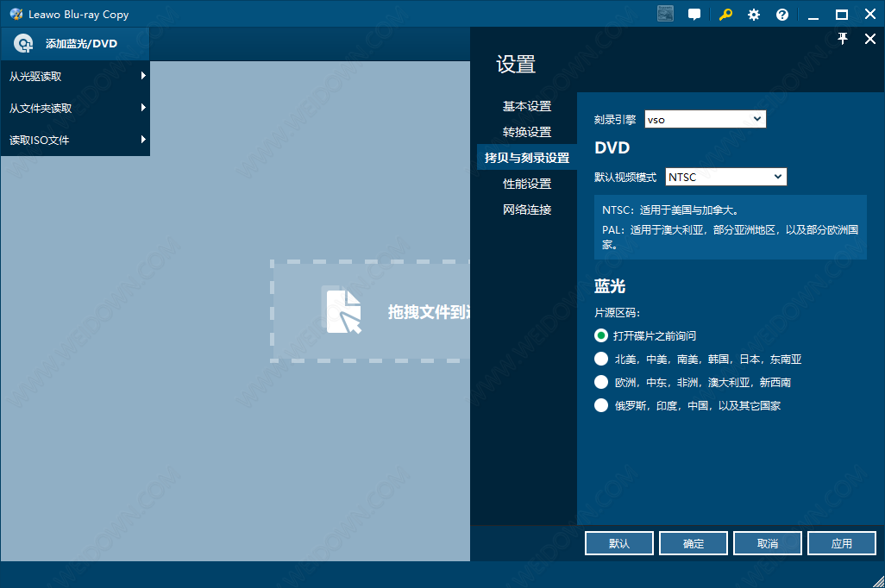Click the 默认视频模式 label
Image resolution: width=885 pixels, height=588 pixels.
click(625, 178)
